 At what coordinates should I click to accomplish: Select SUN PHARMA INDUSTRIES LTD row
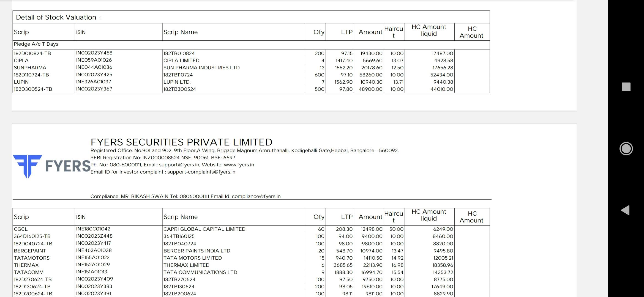coord(201,68)
